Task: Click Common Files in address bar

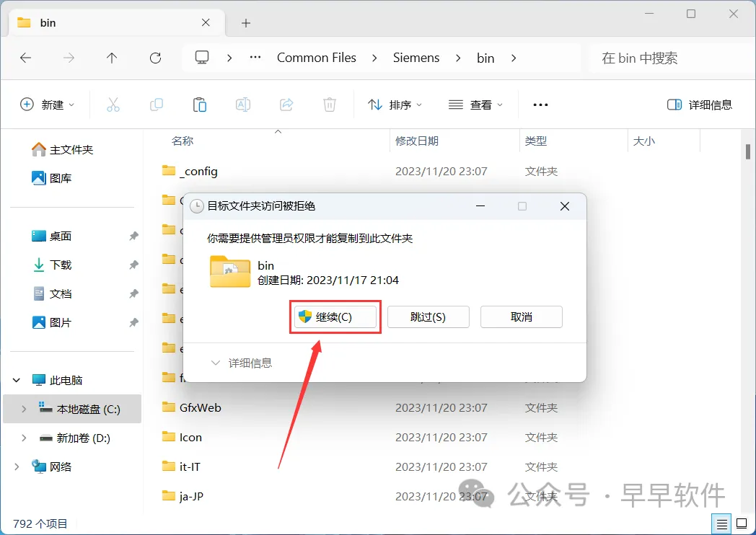Action: (316, 58)
